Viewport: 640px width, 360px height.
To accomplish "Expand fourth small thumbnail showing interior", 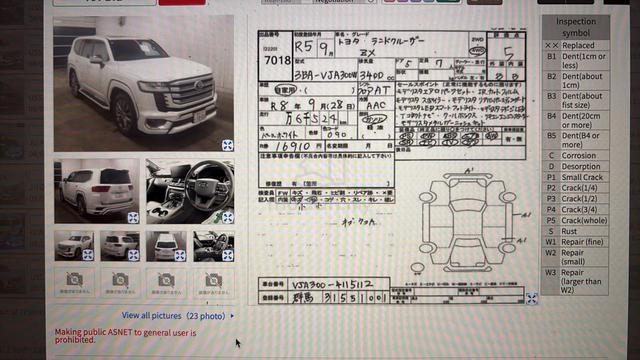I will click(x=228, y=256).
